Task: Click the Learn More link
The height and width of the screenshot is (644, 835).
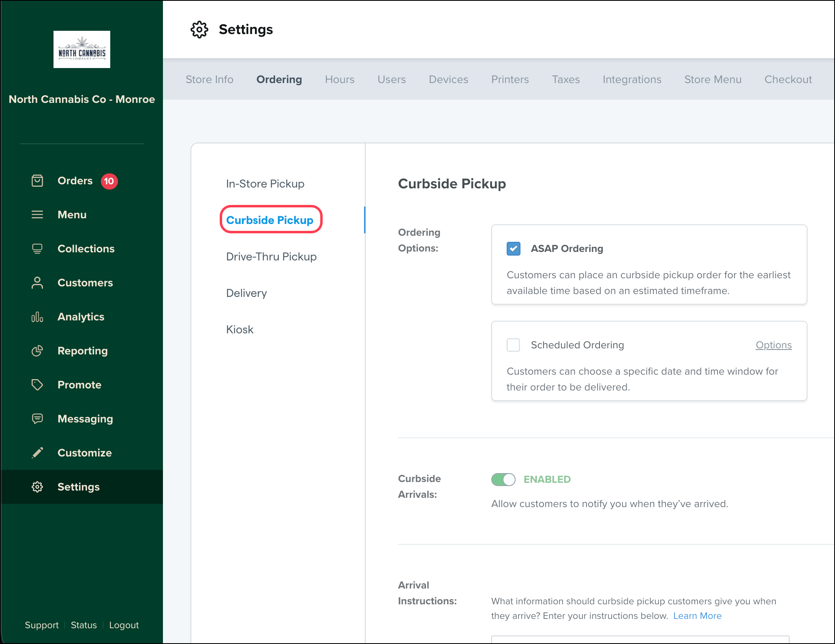Action: (x=698, y=616)
